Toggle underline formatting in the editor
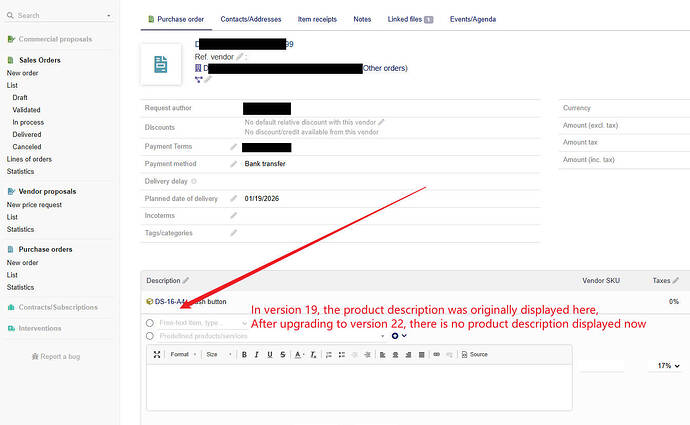This screenshot has height=425, width=690. (x=270, y=354)
